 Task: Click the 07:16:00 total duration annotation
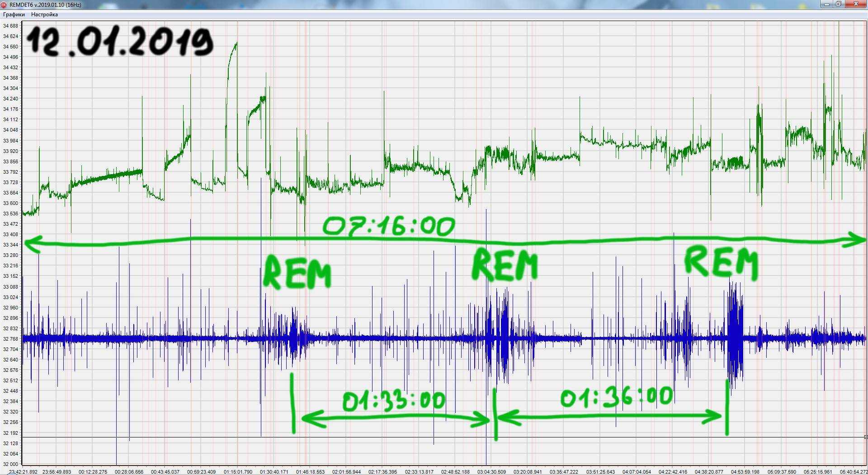click(389, 226)
